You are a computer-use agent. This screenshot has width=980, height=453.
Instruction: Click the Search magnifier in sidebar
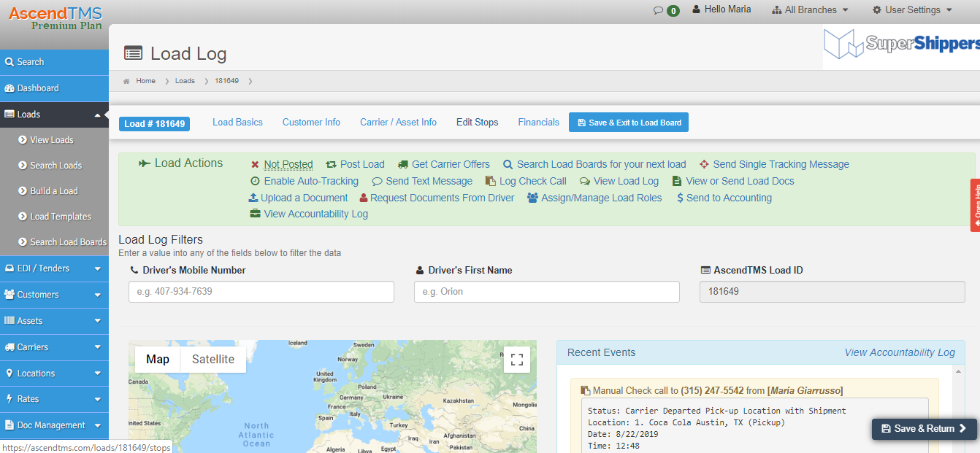(x=9, y=62)
